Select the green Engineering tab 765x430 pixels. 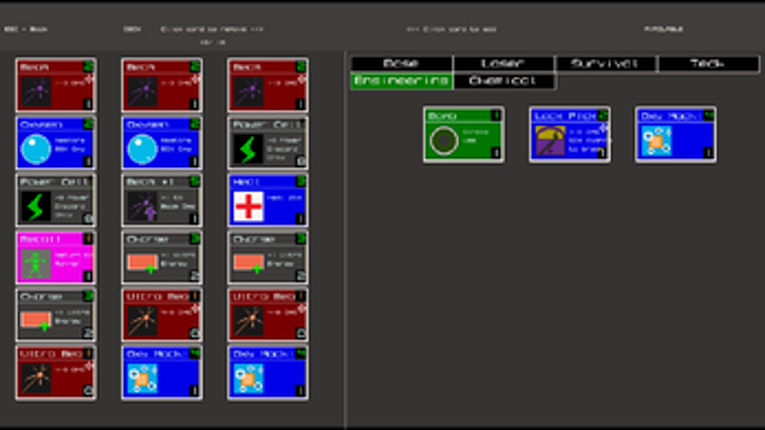[x=401, y=81]
